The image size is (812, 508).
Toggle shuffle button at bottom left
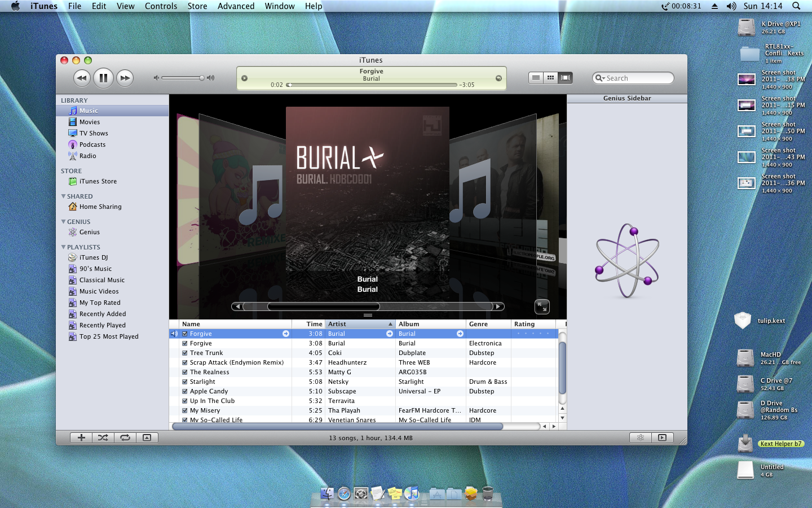(103, 437)
